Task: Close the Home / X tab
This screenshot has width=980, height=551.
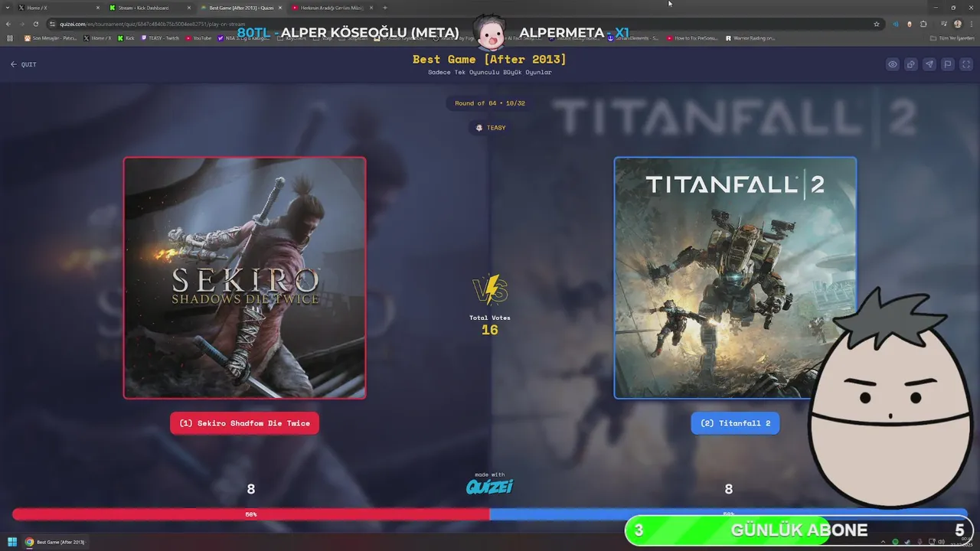Action: [x=97, y=8]
